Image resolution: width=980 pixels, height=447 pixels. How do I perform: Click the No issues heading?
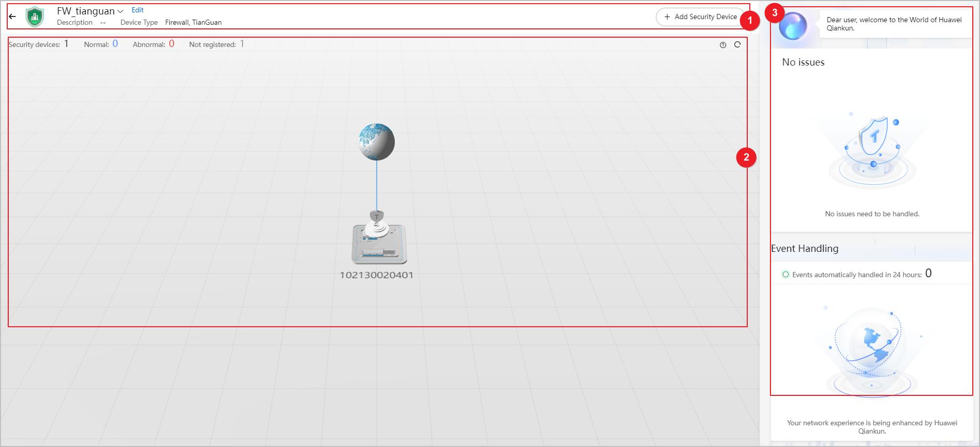point(803,62)
